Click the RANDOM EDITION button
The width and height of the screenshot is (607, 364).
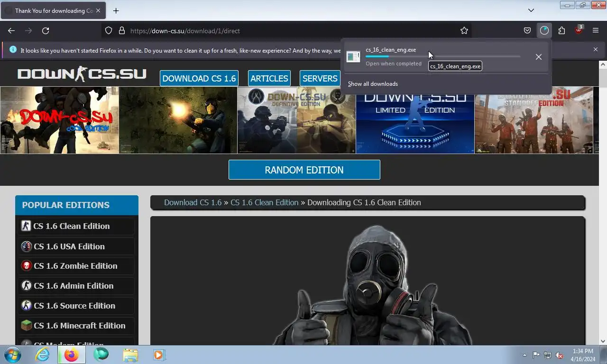pos(304,170)
